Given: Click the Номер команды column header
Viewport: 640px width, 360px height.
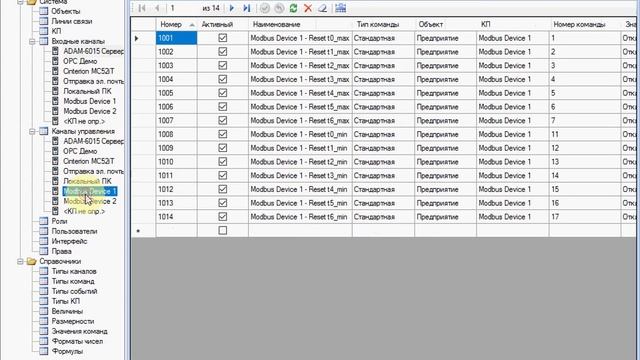Looking at the screenshot, I should click(x=585, y=24).
